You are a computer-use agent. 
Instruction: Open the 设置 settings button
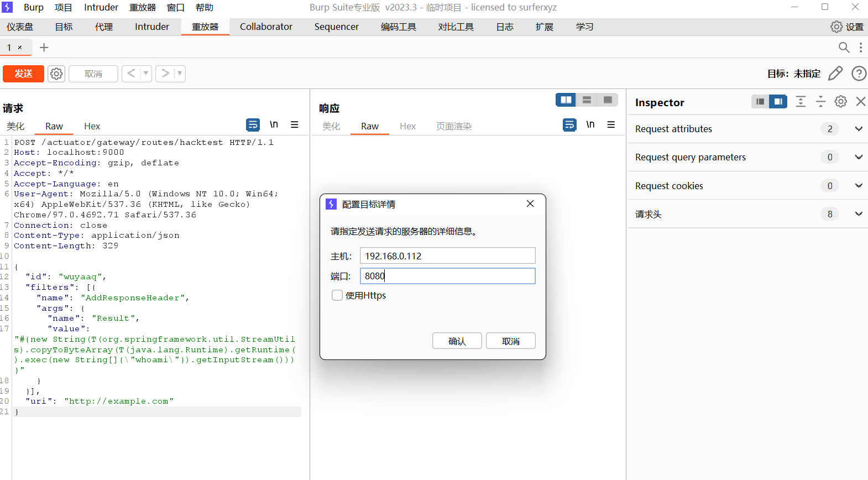(847, 27)
